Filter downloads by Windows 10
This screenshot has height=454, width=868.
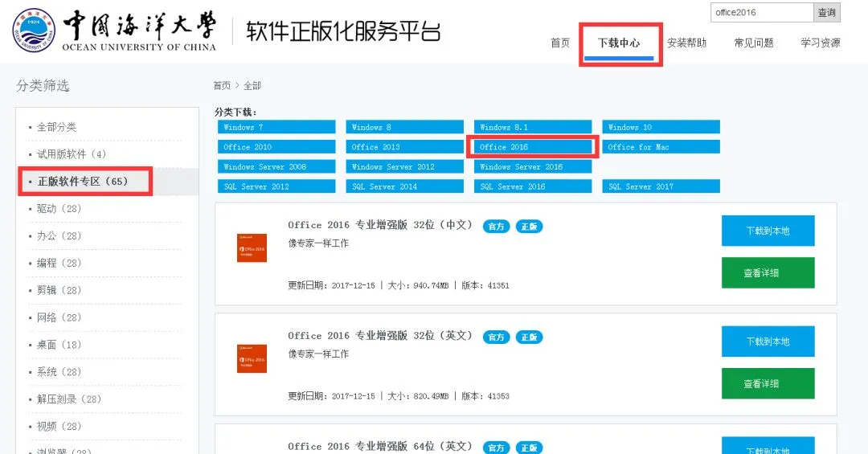pyautogui.click(x=661, y=127)
